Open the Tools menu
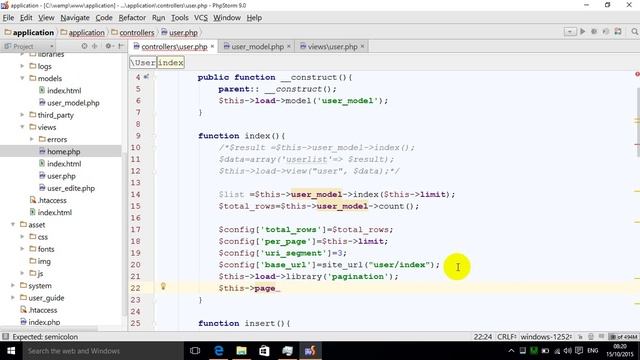Viewport: 640px width, 360px height. [x=180, y=18]
